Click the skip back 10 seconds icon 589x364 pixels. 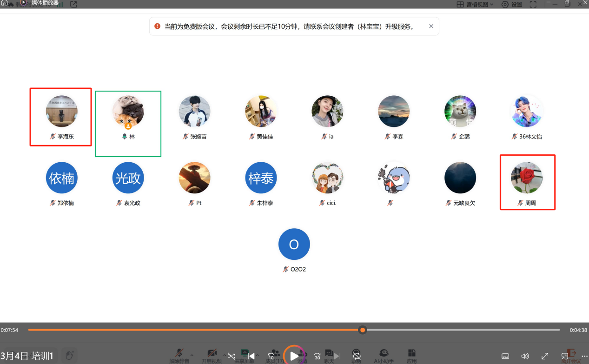(271, 356)
